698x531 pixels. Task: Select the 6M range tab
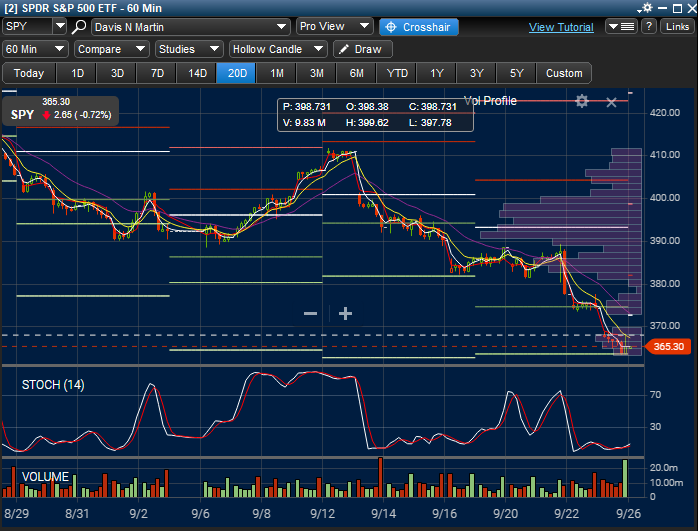point(357,73)
